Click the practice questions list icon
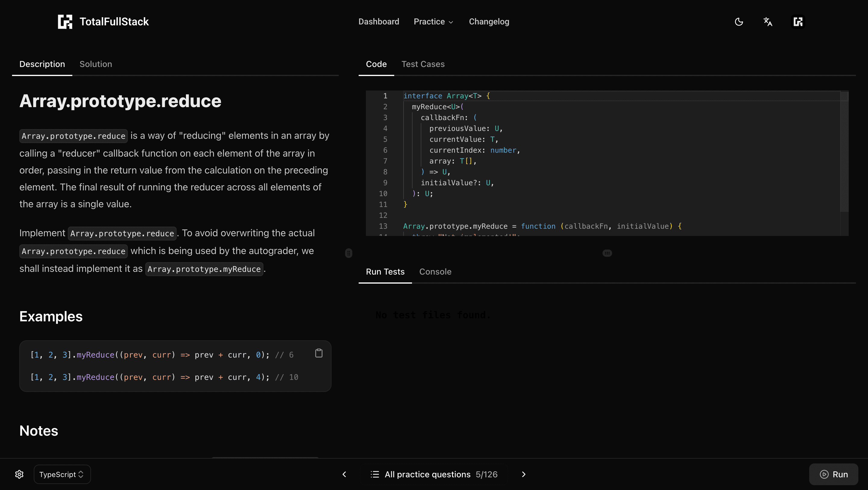 click(x=375, y=474)
